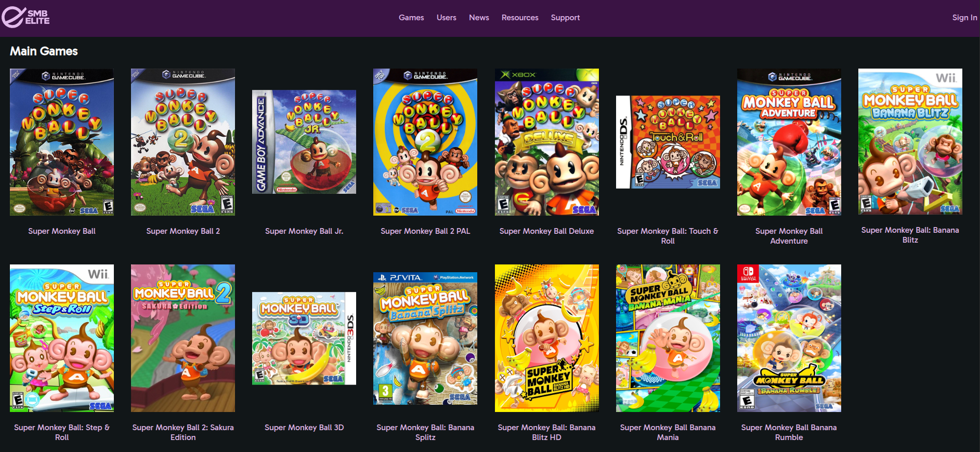Open the Banana Splitz PS Vita cover
Image resolution: width=980 pixels, height=452 pixels.
pyautogui.click(x=425, y=338)
